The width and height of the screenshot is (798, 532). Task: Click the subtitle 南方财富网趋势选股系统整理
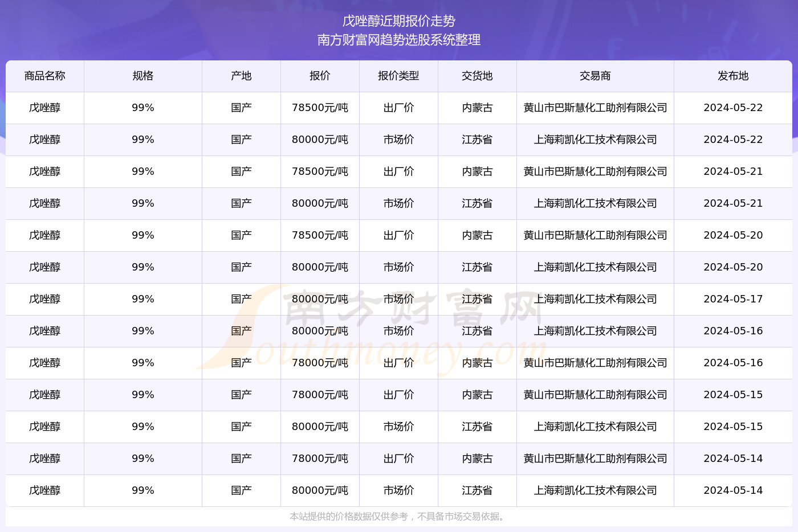pos(399,40)
